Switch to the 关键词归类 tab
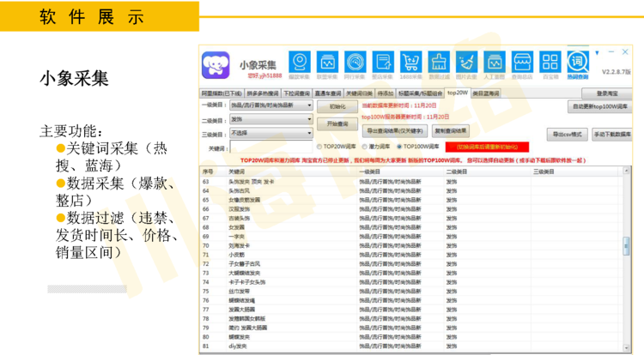Screen dimensions: 644x355 pos(359,93)
